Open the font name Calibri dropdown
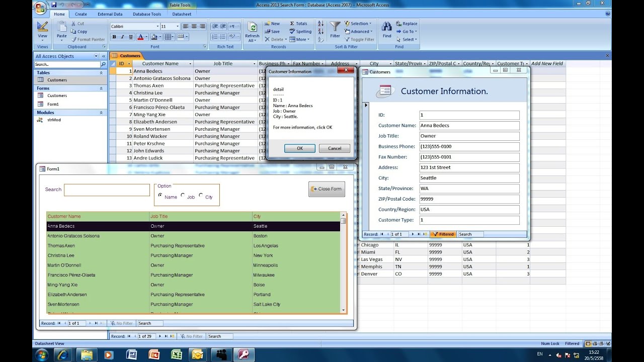The image size is (644, 362). click(157, 26)
